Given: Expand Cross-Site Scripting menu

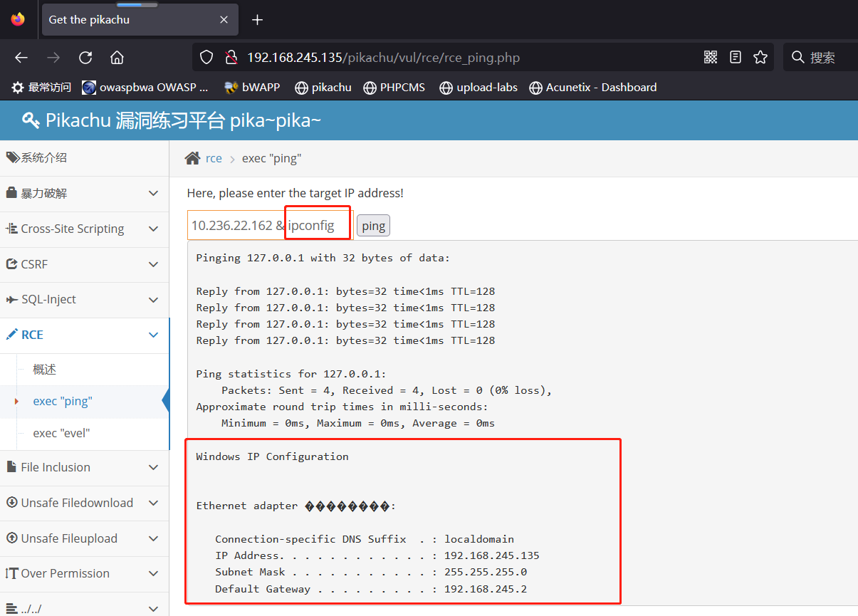Looking at the screenshot, I should click(85, 229).
